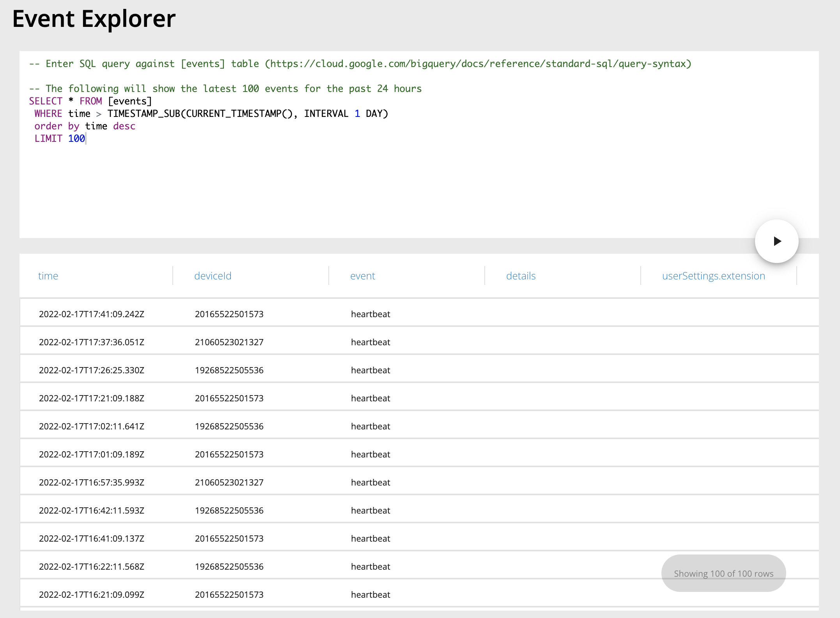The image size is (840, 618).
Task: Run the SQL query with the play button
Action: pyautogui.click(x=776, y=241)
